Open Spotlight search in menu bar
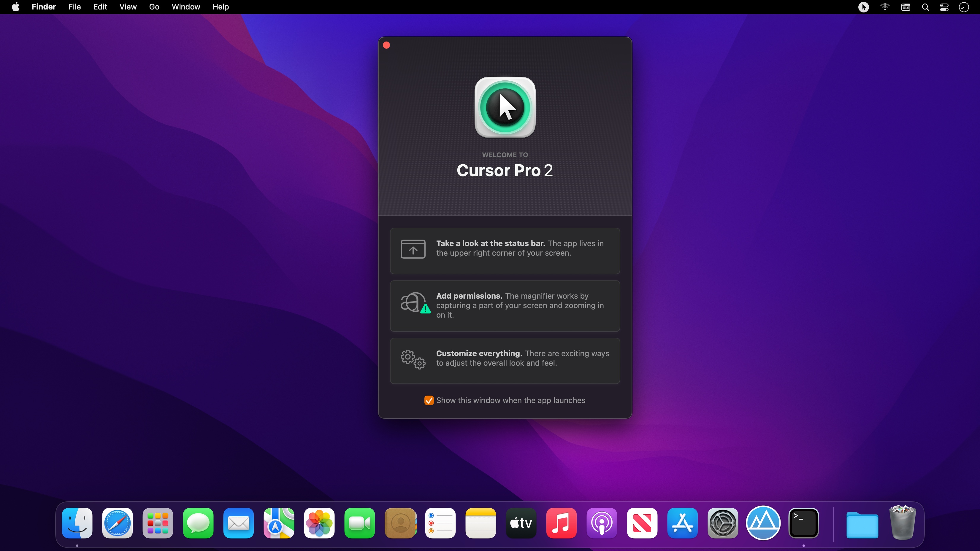The height and width of the screenshot is (551, 980). (x=925, y=7)
